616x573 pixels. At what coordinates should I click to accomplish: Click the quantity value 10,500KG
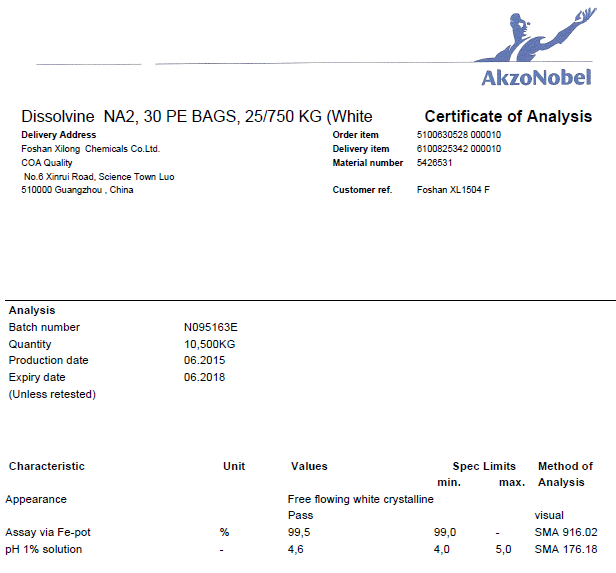pos(209,344)
